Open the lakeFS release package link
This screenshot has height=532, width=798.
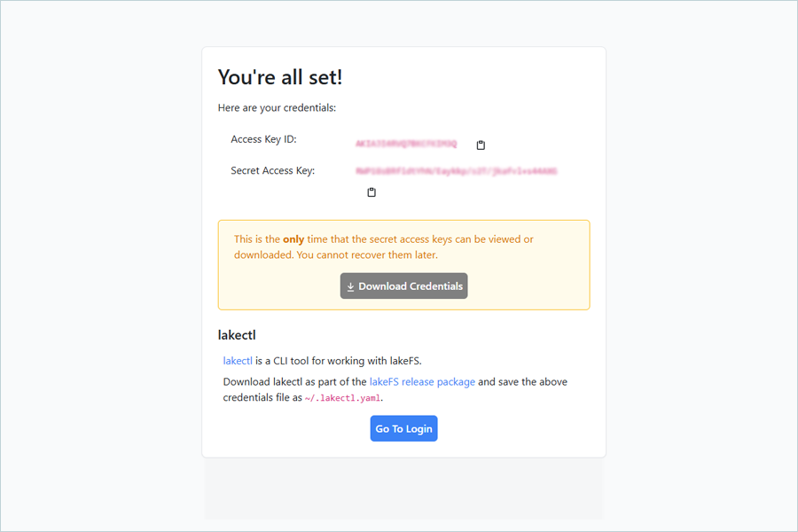422,381
